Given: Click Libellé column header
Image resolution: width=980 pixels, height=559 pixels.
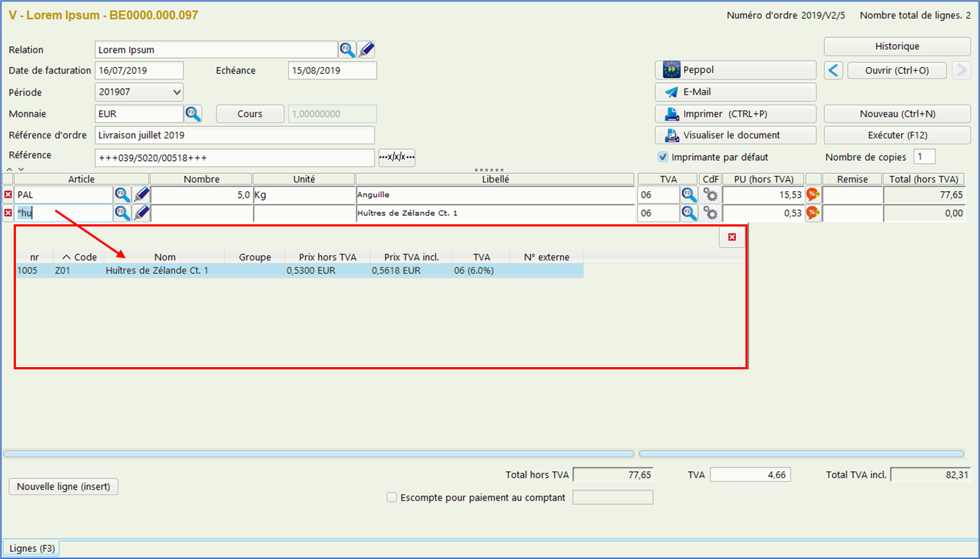Looking at the screenshot, I should point(494,179).
